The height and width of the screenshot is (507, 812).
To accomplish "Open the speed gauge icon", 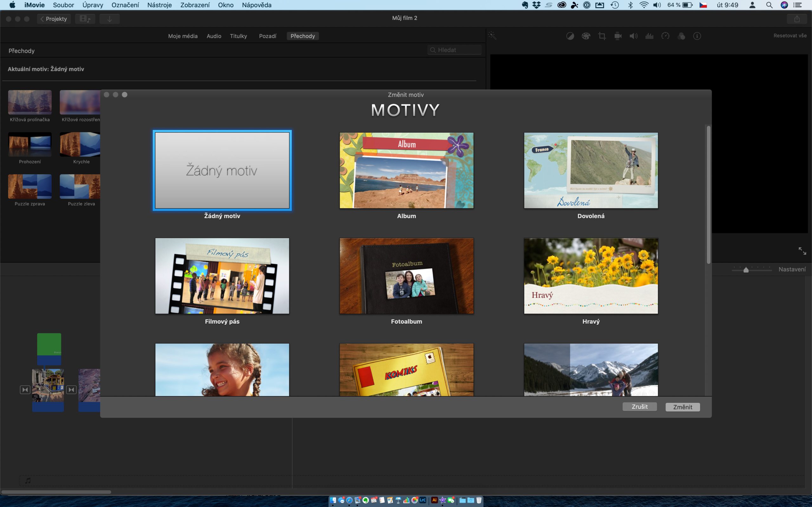I will [665, 36].
